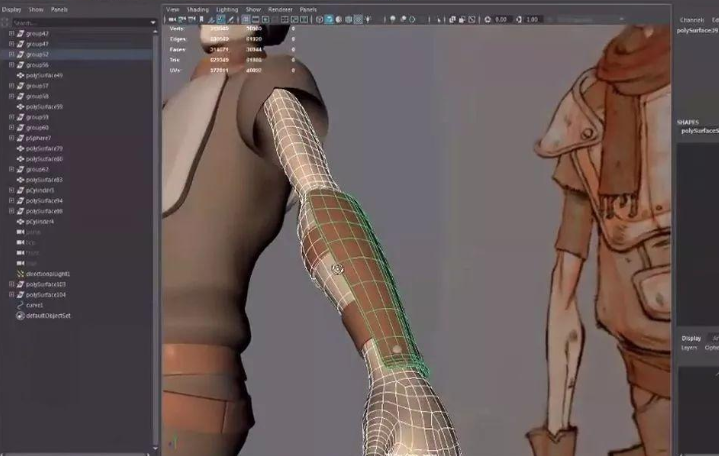Open the Outliner search field dropdown arrow

point(153,22)
